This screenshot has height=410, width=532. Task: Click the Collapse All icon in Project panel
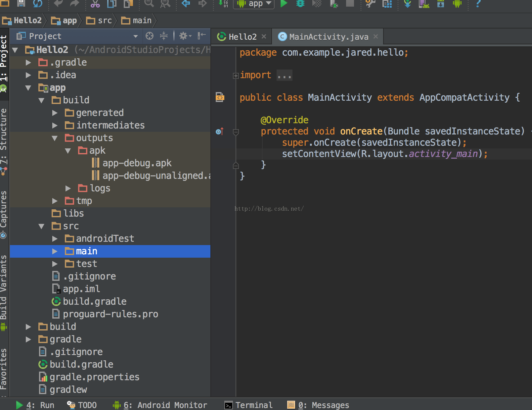click(164, 36)
